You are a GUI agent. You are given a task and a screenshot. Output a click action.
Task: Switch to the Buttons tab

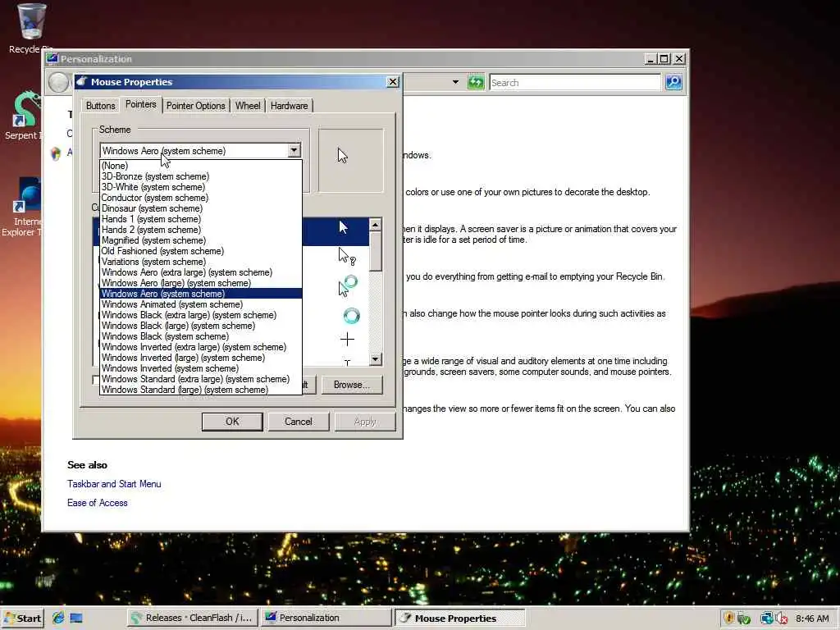(100, 106)
